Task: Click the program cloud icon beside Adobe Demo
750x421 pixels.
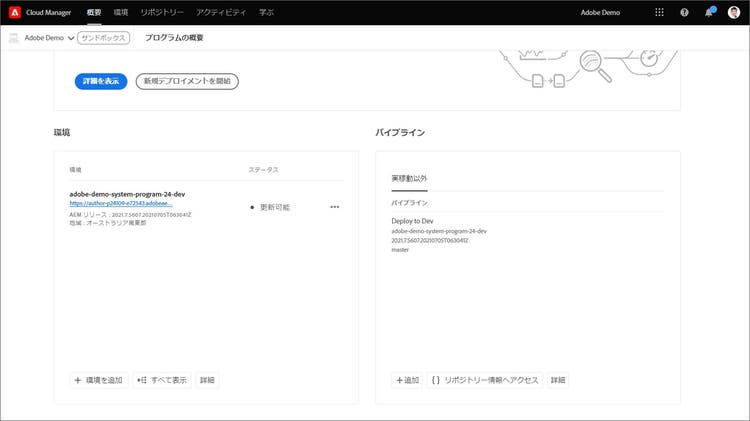Action: pos(14,38)
